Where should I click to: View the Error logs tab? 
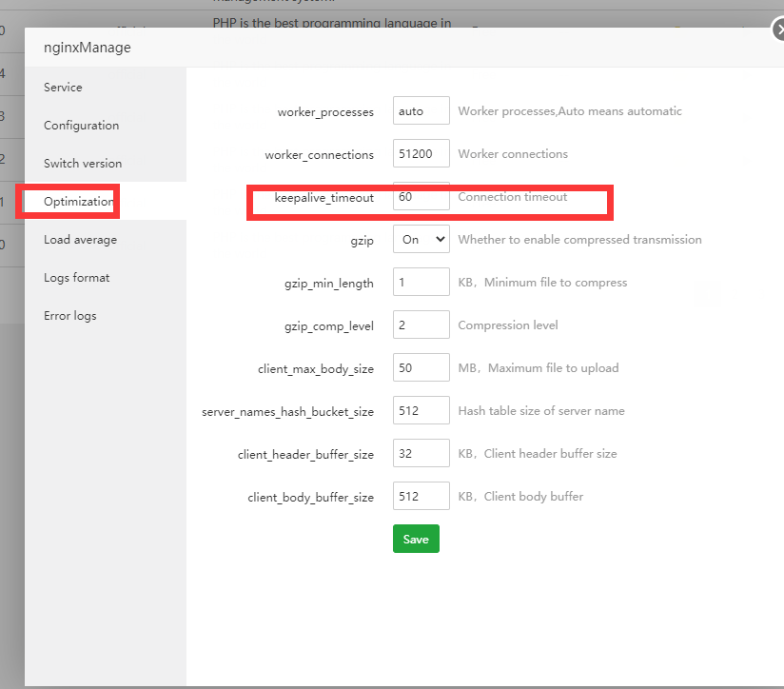[69, 316]
